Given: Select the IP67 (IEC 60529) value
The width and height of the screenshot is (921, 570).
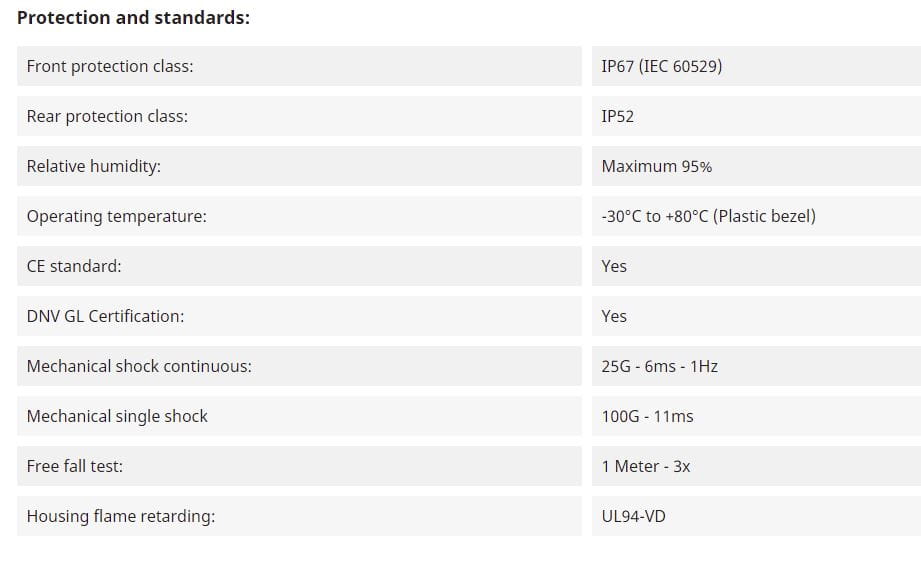Looking at the screenshot, I should pos(661,66).
